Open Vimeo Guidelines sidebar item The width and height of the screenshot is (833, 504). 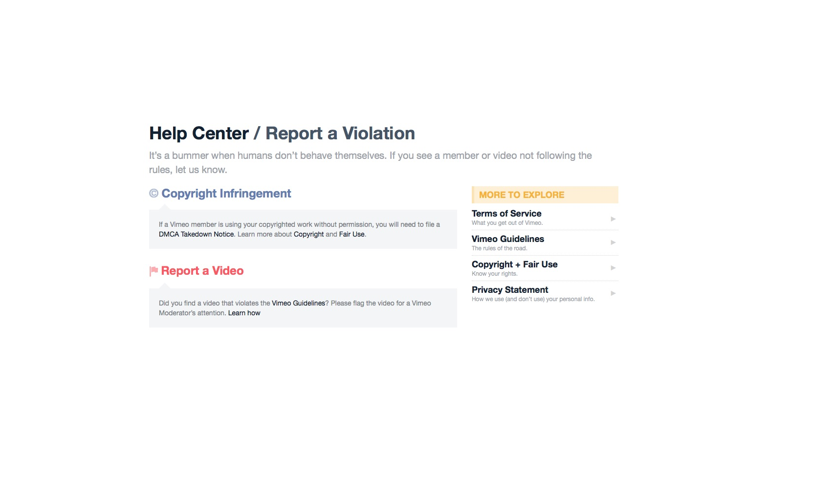(507, 239)
